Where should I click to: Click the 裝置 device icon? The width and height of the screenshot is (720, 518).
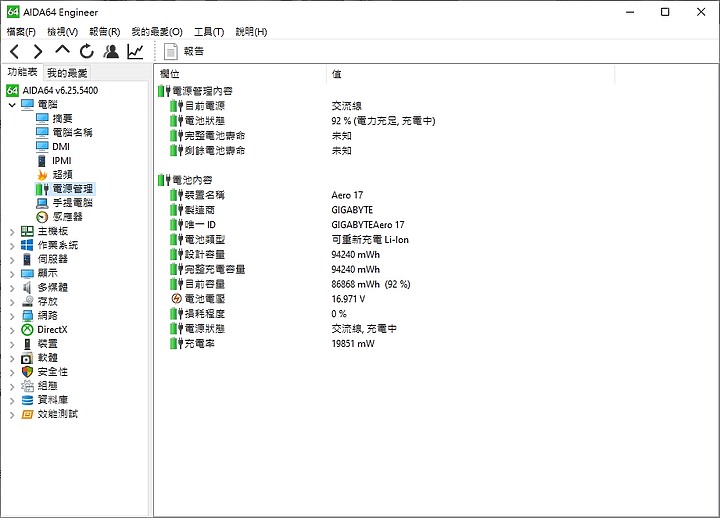pos(28,344)
